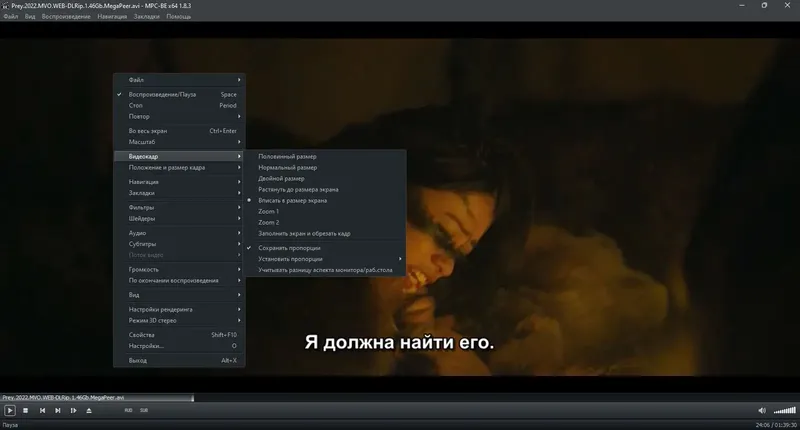Open the Закладки menu in the menu bar
The height and width of the screenshot is (430, 800).
pyautogui.click(x=146, y=16)
